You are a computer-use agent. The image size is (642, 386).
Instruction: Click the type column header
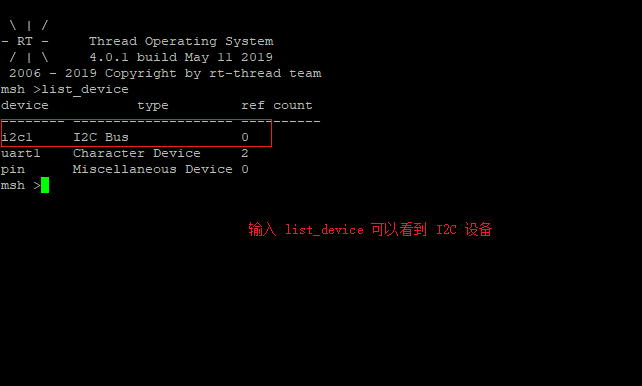pyautogui.click(x=153, y=106)
